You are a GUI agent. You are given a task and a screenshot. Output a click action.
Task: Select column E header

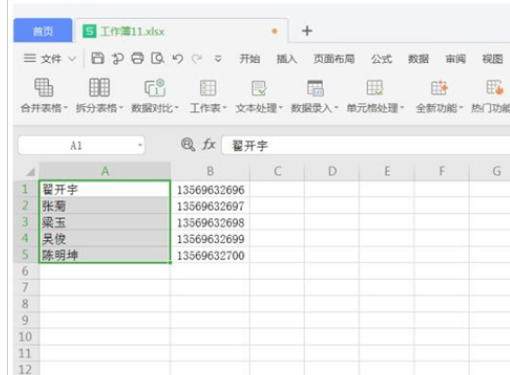tap(387, 171)
